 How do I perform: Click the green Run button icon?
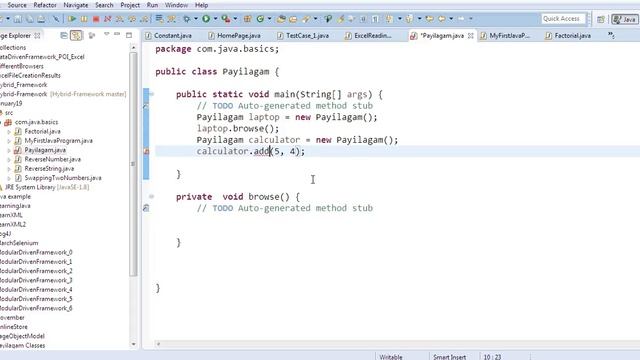[x=206, y=19]
